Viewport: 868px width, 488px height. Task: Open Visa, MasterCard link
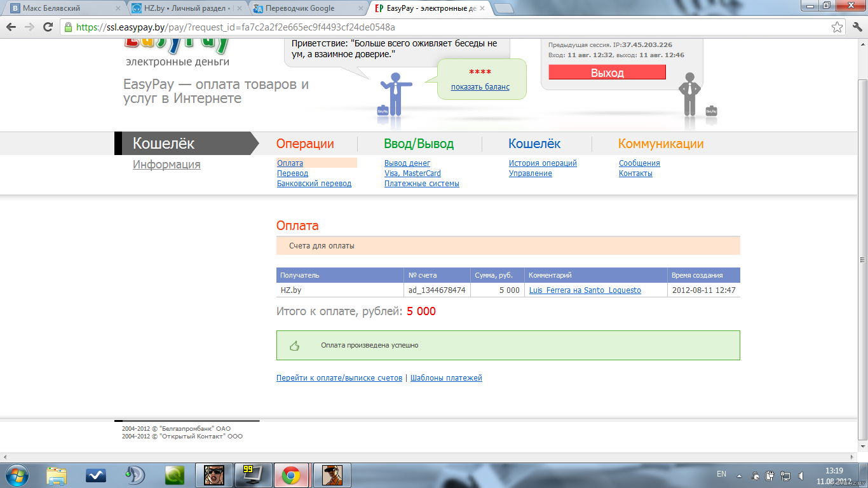[x=412, y=173]
